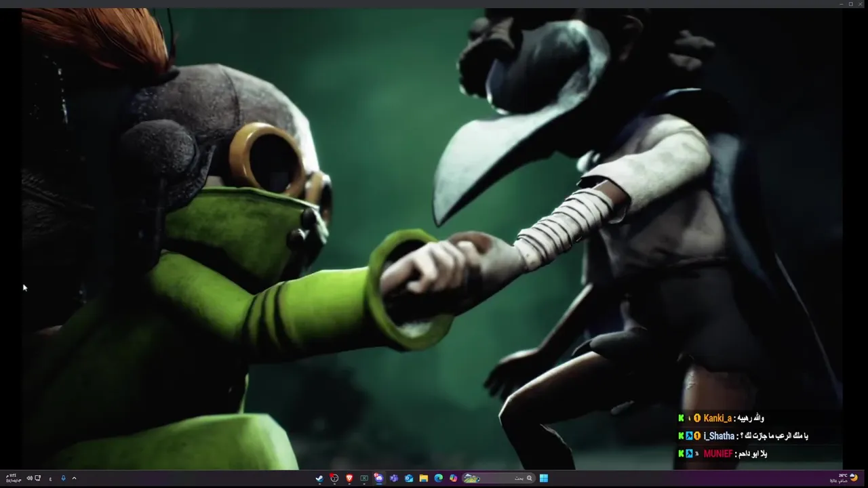
Task: Open Copilot taskbar icon
Action: (454, 479)
